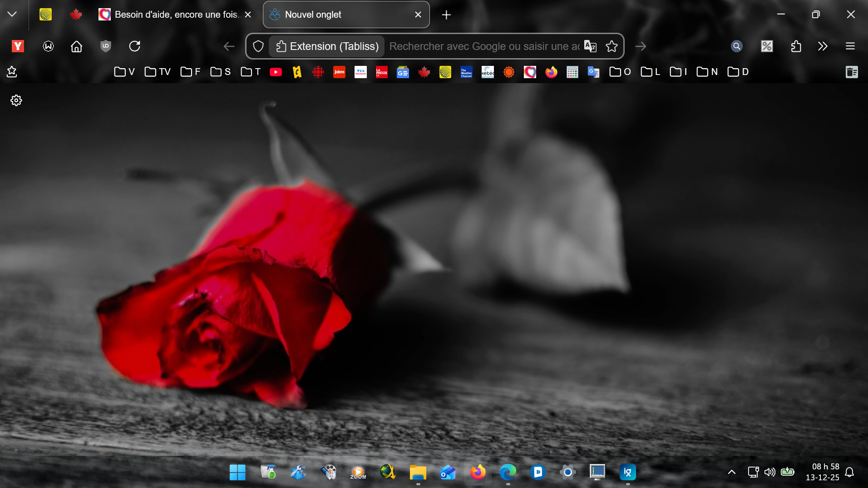Viewport: 868px width, 488px height.
Task: Reload the current page
Action: (135, 46)
